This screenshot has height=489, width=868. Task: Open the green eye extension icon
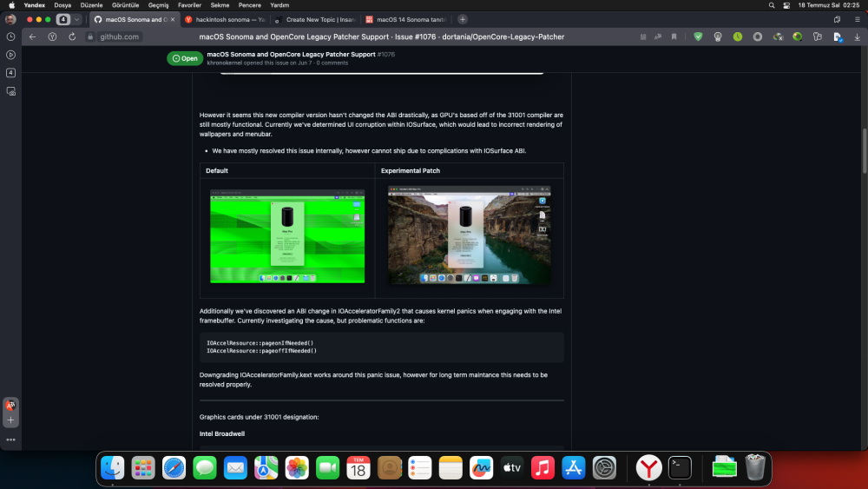(x=798, y=36)
